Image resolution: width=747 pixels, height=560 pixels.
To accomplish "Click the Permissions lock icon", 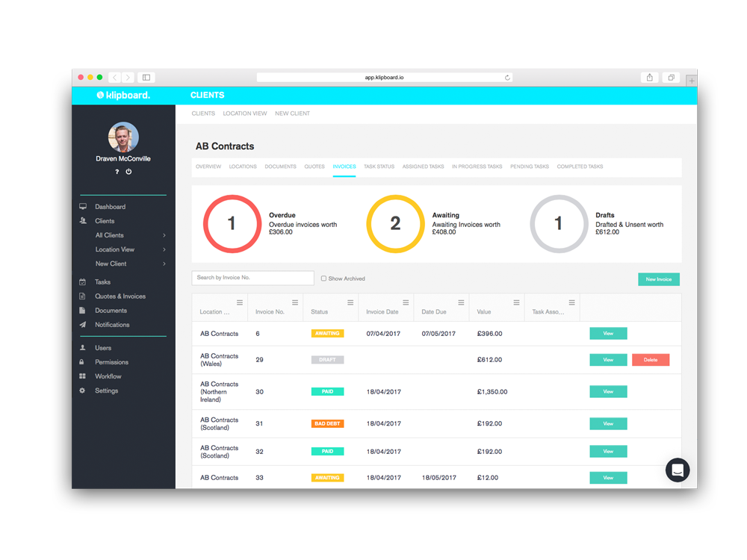I will [x=82, y=361].
